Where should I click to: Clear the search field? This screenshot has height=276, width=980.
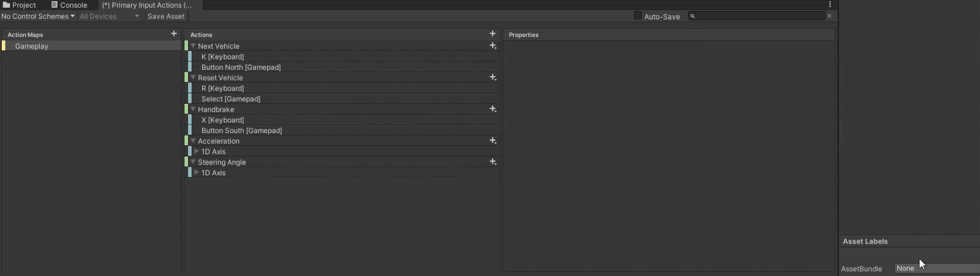829,17
